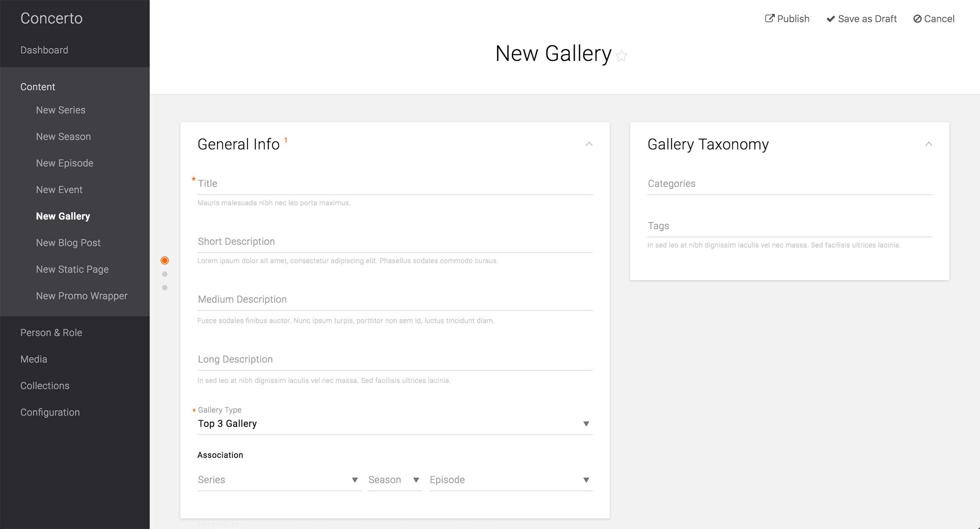
Task: Click the Cancel circle-slash icon
Action: coord(917,19)
